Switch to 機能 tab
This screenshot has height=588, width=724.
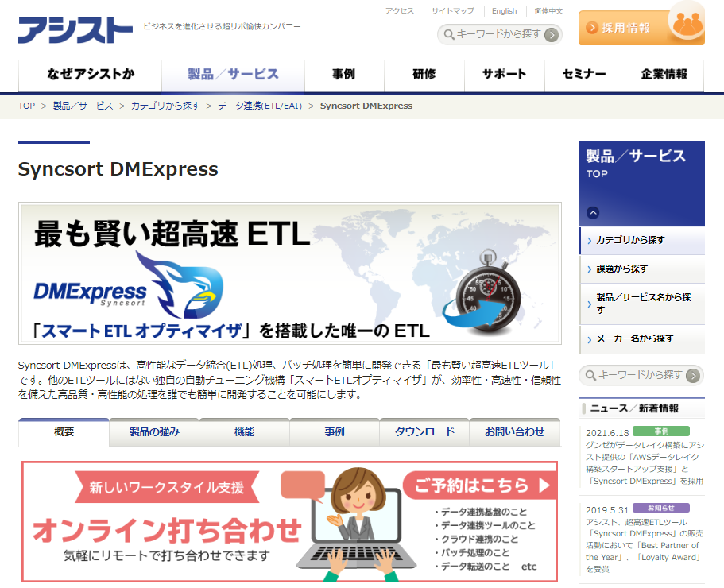tap(244, 432)
